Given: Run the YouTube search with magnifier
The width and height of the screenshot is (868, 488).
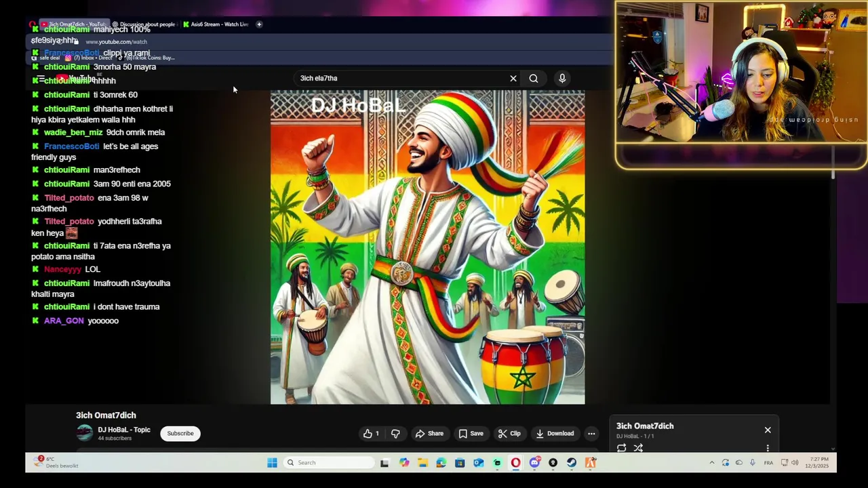Looking at the screenshot, I should pos(534,79).
